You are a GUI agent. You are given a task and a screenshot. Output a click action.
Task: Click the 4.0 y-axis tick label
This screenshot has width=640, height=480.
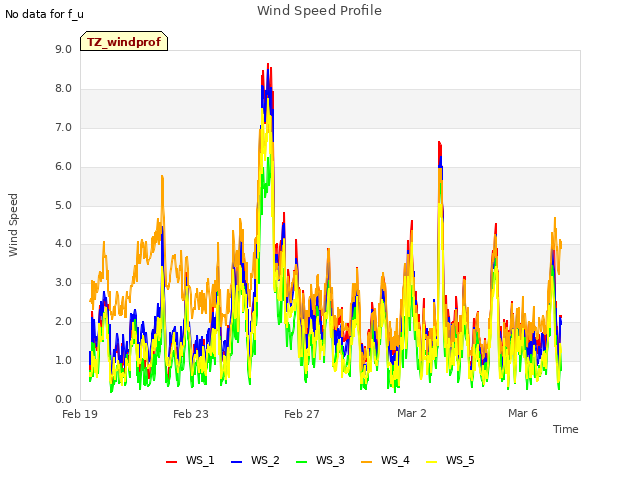(x=63, y=244)
